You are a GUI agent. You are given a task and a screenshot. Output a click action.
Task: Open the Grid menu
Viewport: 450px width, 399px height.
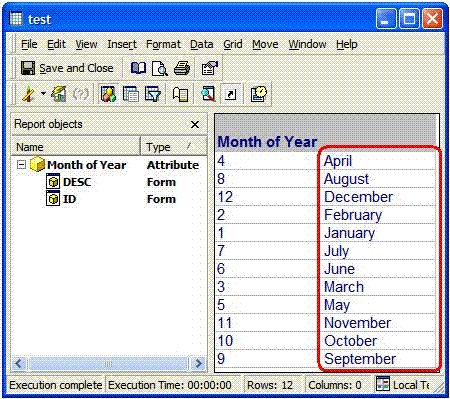click(233, 44)
